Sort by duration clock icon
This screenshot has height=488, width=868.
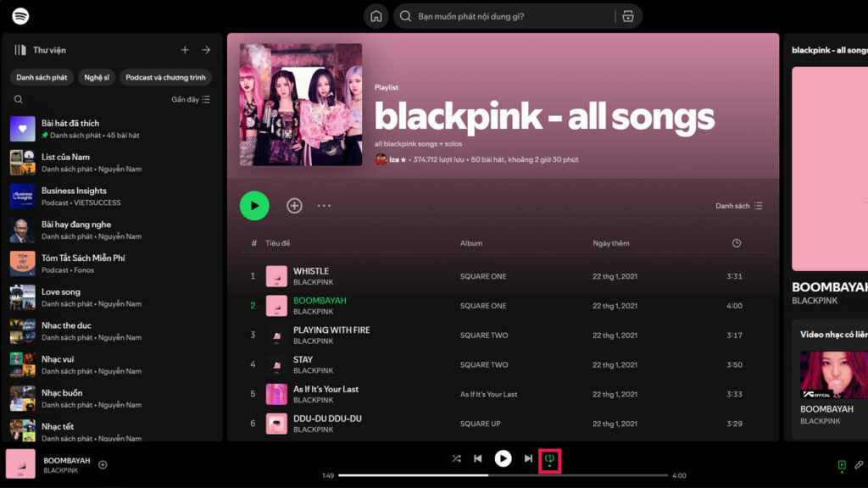[737, 243]
